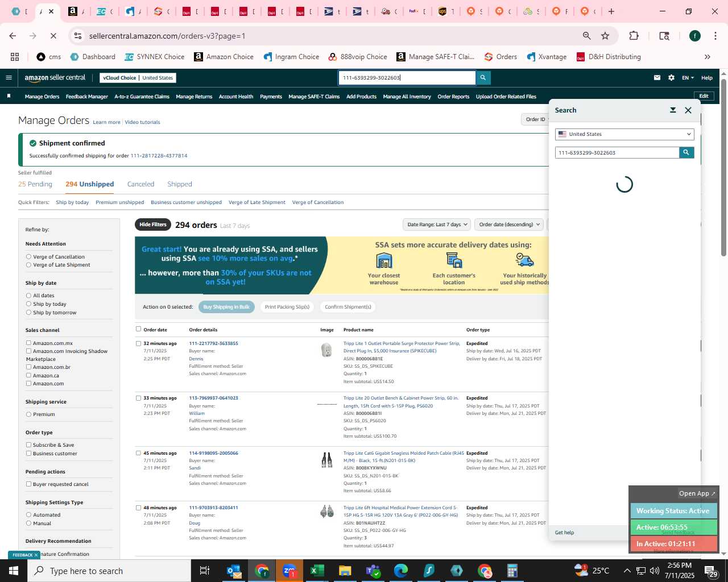This screenshot has width=728, height=582.
Task: Go back to previous browser page
Action: point(13,36)
